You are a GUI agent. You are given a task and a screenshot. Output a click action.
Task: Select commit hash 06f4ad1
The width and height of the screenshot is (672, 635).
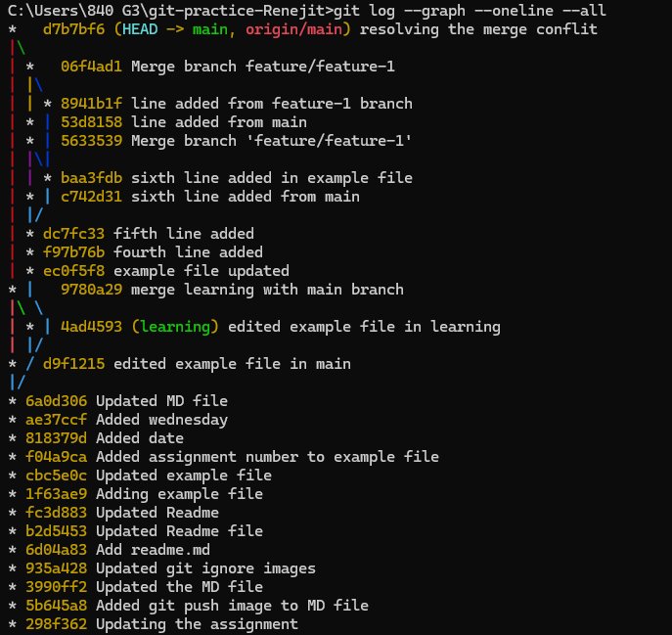click(91, 67)
